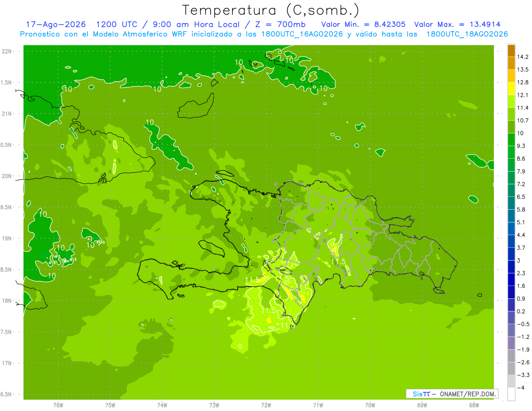Viewport: 532px width, 411px height.
Task: Click the "2.3" legend value
Action: [x=521, y=273]
